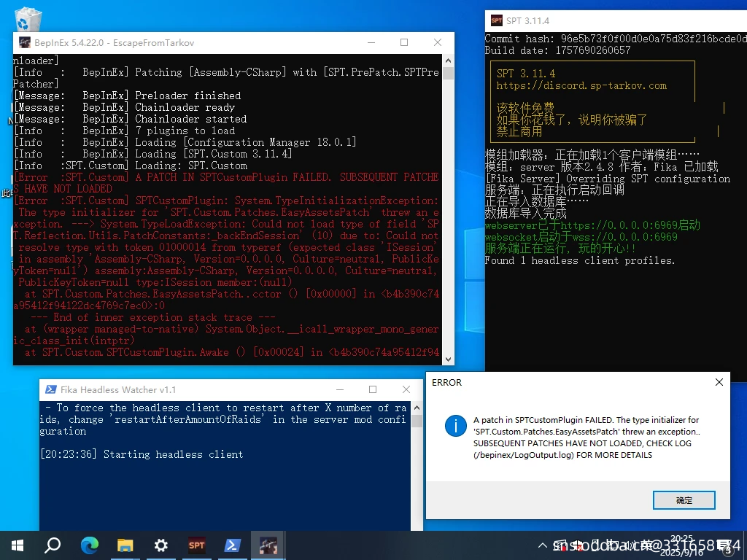747x560 pixels.
Task: Click "Found 1 headless client profiles." line
Action: click(x=580, y=260)
